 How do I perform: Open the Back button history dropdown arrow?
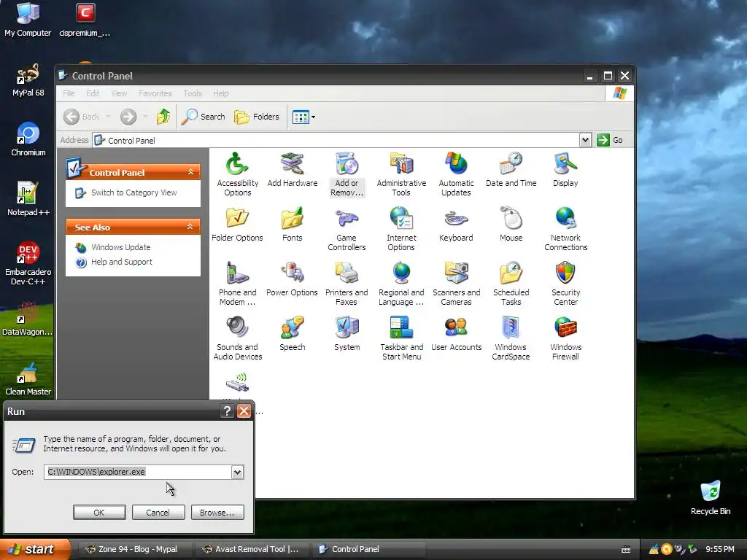pyautogui.click(x=108, y=117)
